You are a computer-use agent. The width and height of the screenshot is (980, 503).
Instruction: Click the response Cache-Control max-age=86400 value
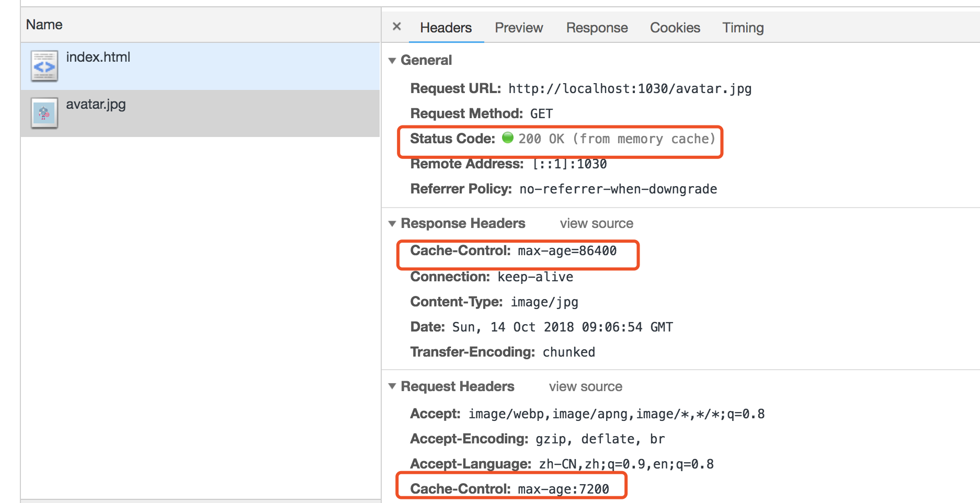[567, 251]
